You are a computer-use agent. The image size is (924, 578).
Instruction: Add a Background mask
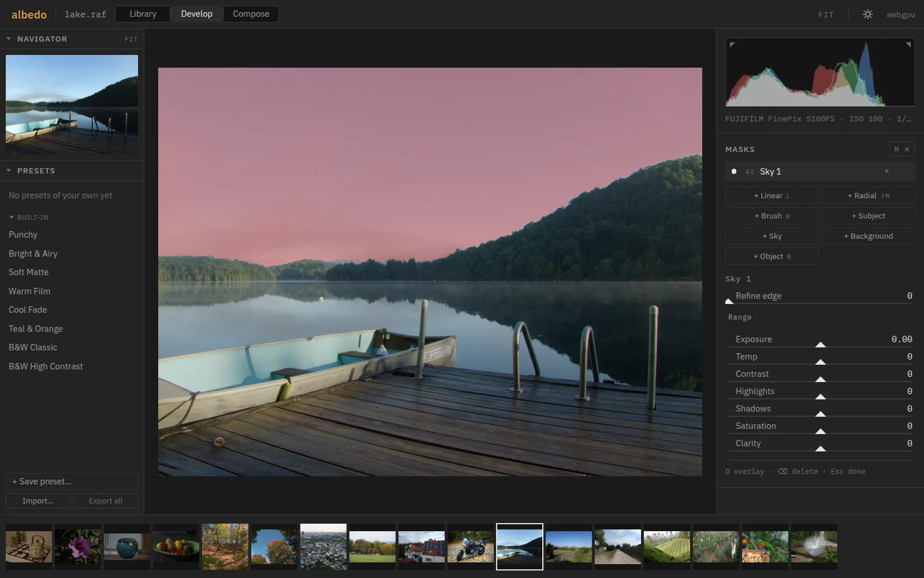coord(868,236)
